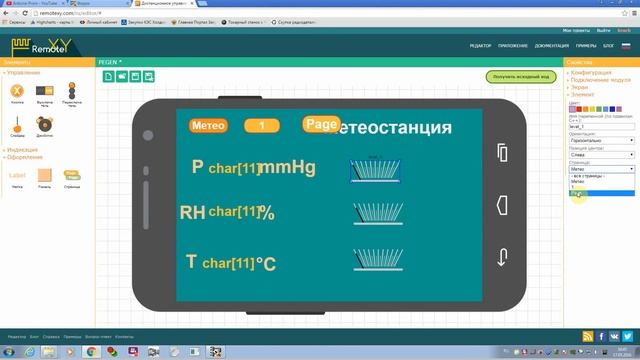
Task: Pick the red color swatch
Action: [x=579, y=109]
